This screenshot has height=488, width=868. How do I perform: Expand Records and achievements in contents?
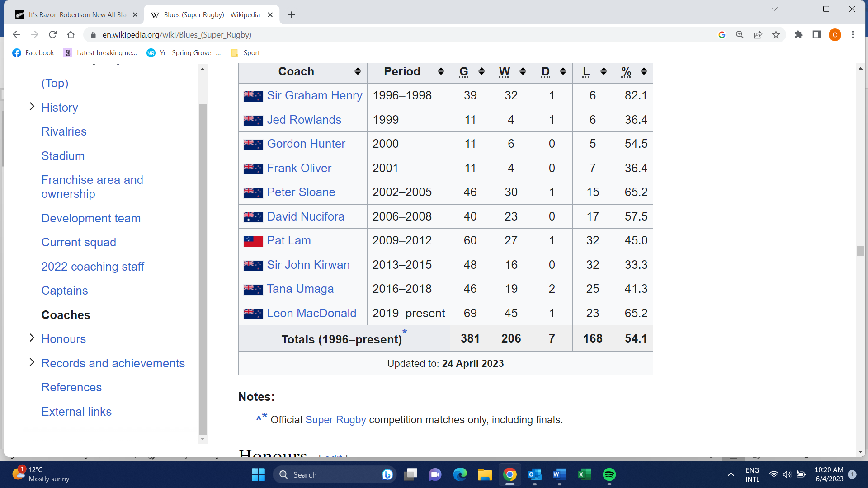click(x=32, y=362)
